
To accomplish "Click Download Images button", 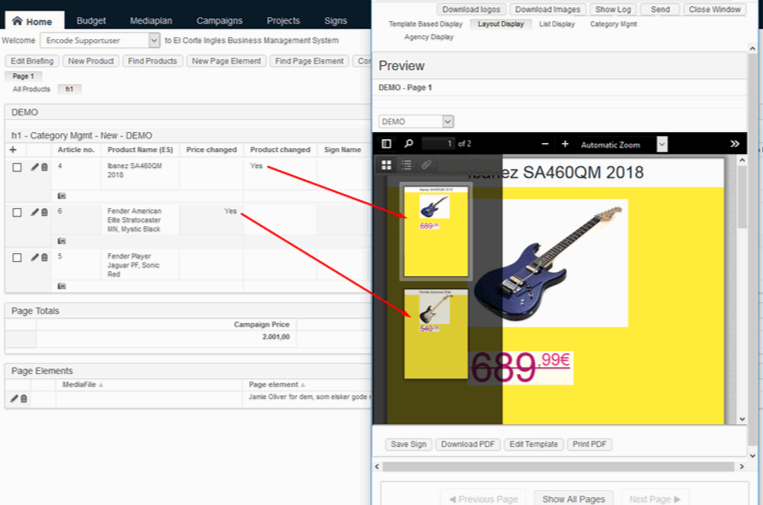I will (x=547, y=9).
